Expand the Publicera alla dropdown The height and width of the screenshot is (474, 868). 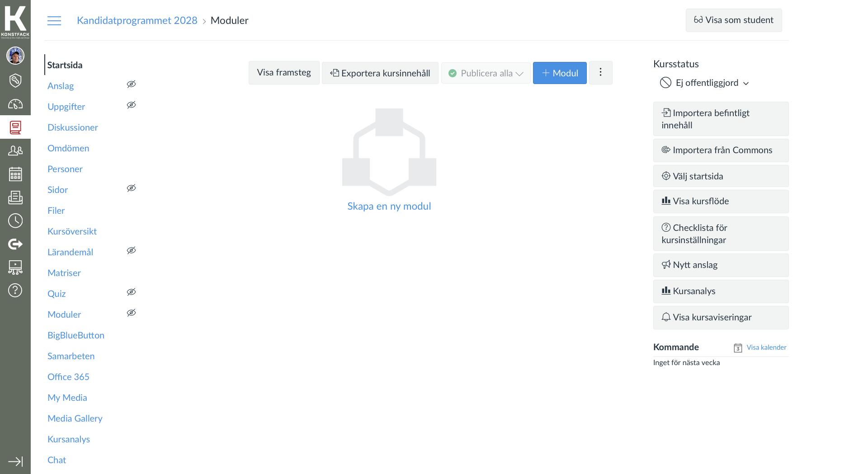tap(486, 73)
